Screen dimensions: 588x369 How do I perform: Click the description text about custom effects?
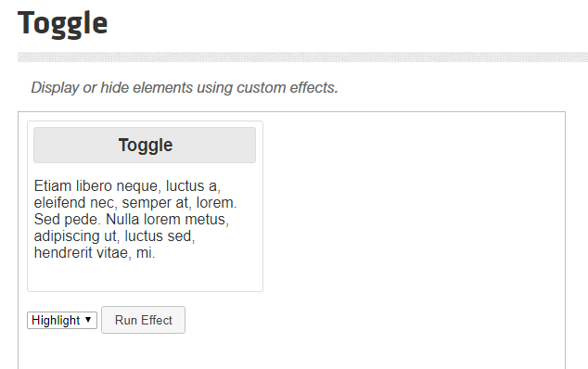point(185,87)
